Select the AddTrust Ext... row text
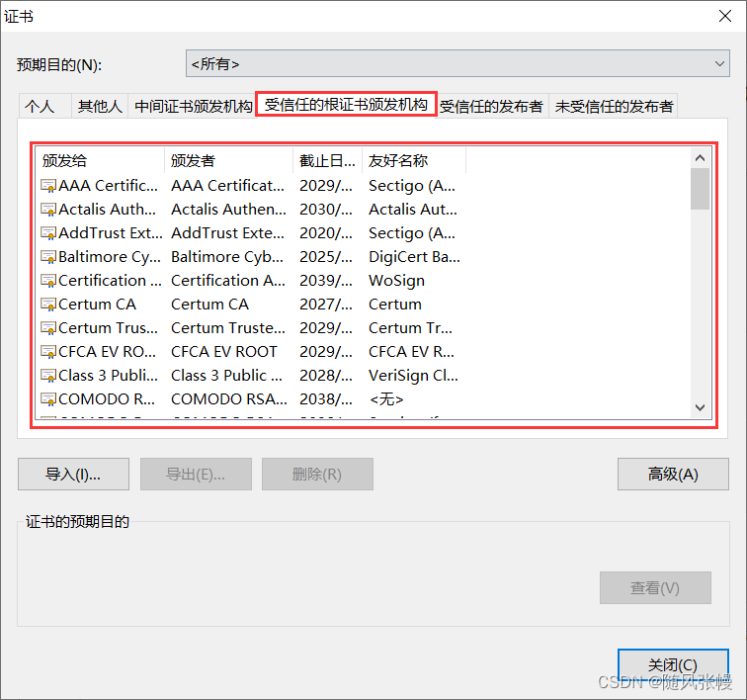Image resolution: width=747 pixels, height=700 pixels. point(110,233)
